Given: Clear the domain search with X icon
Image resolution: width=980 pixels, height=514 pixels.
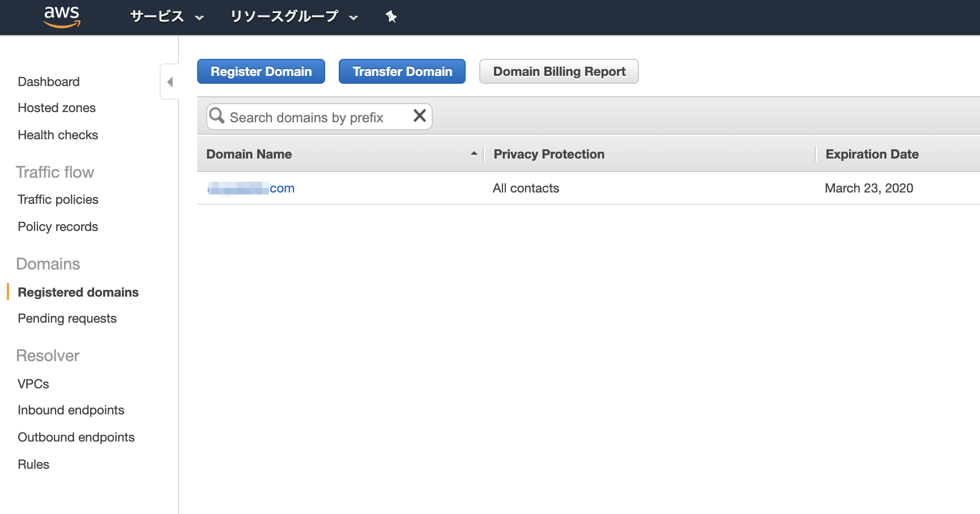Looking at the screenshot, I should pyautogui.click(x=419, y=116).
